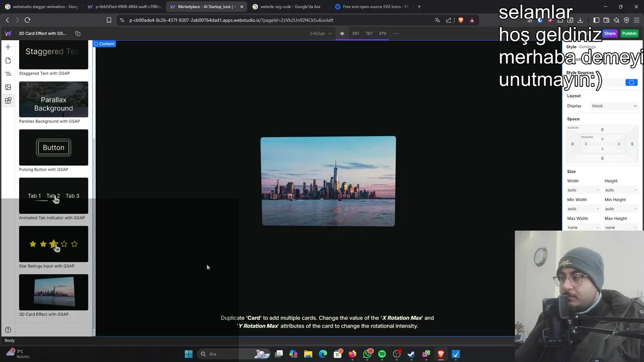The image size is (644, 362).
Task: Click the Publish button
Action: [629, 33]
